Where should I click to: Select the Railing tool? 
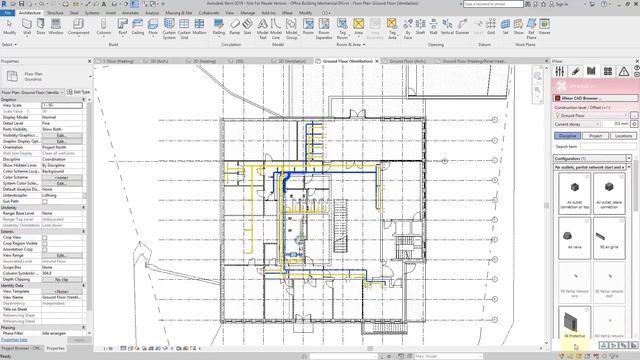[219, 27]
